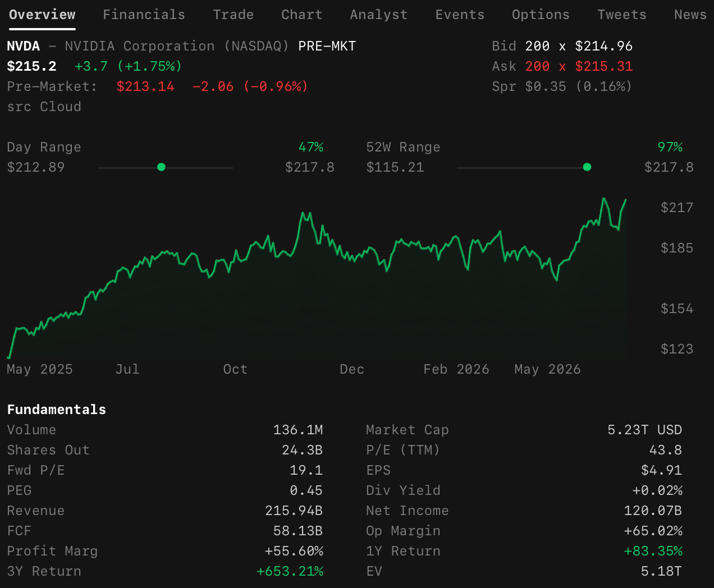Click the NVDA ticker symbol

click(x=24, y=46)
